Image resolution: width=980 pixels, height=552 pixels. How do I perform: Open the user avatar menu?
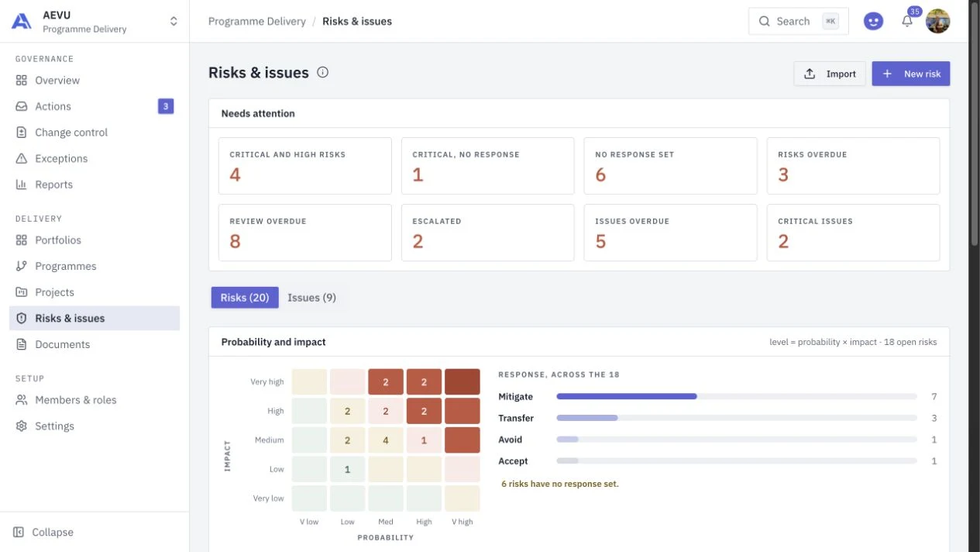(938, 22)
